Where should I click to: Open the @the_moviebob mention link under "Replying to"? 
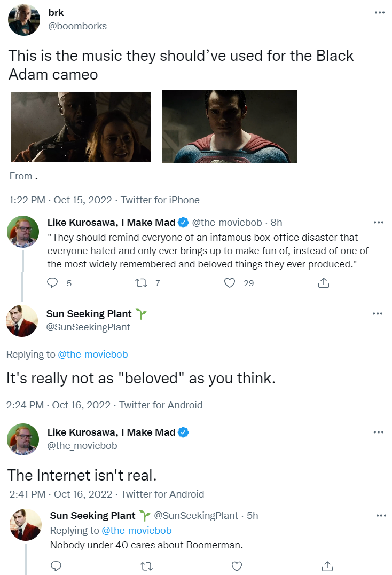(x=92, y=355)
